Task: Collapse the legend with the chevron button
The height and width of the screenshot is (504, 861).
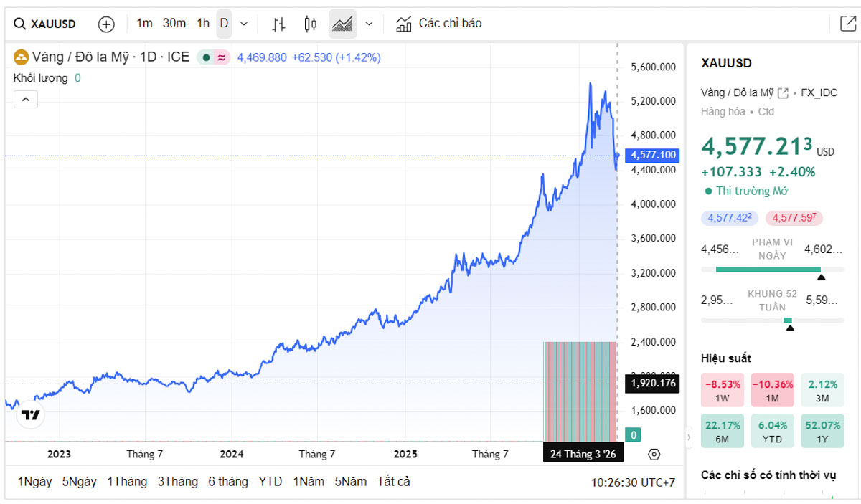Action: [25, 100]
